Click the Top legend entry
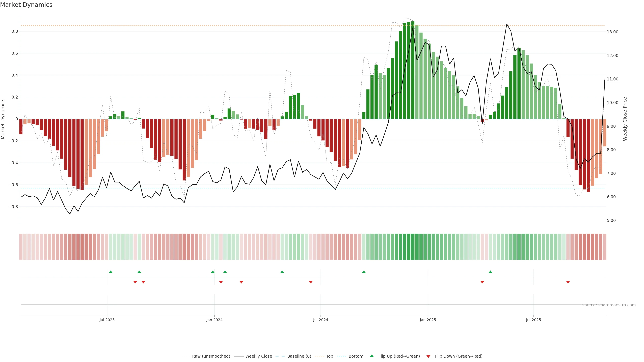This screenshot has width=644, height=362. click(x=330, y=356)
